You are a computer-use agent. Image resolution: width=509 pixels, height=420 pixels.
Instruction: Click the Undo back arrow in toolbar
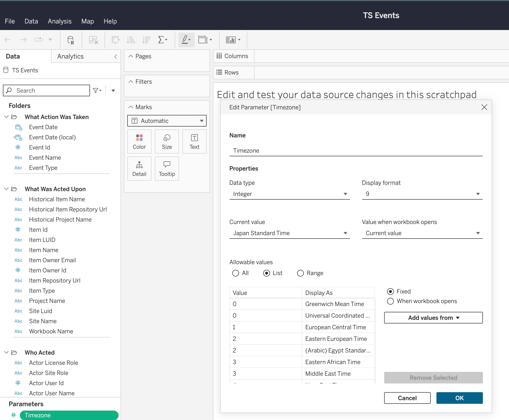(x=8, y=40)
